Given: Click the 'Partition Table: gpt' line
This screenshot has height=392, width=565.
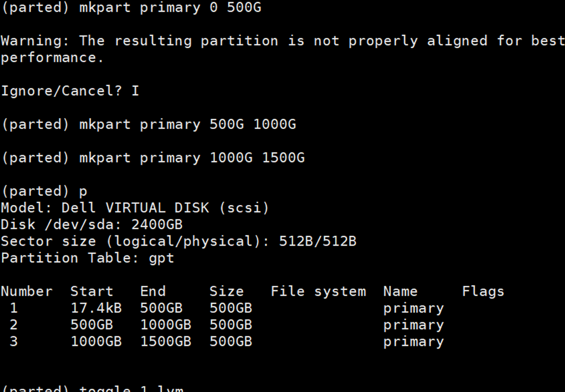Looking at the screenshot, I should pyautogui.click(x=87, y=258).
